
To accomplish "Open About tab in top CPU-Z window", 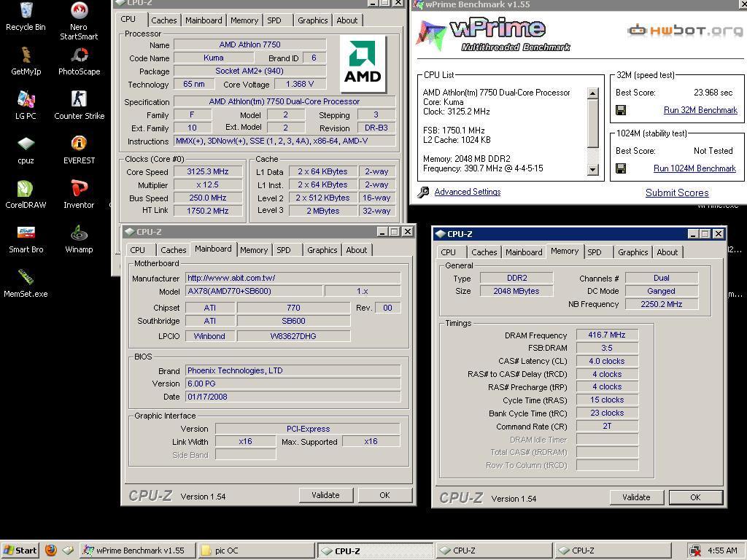I will pyautogui.click(x=347, y=20).
